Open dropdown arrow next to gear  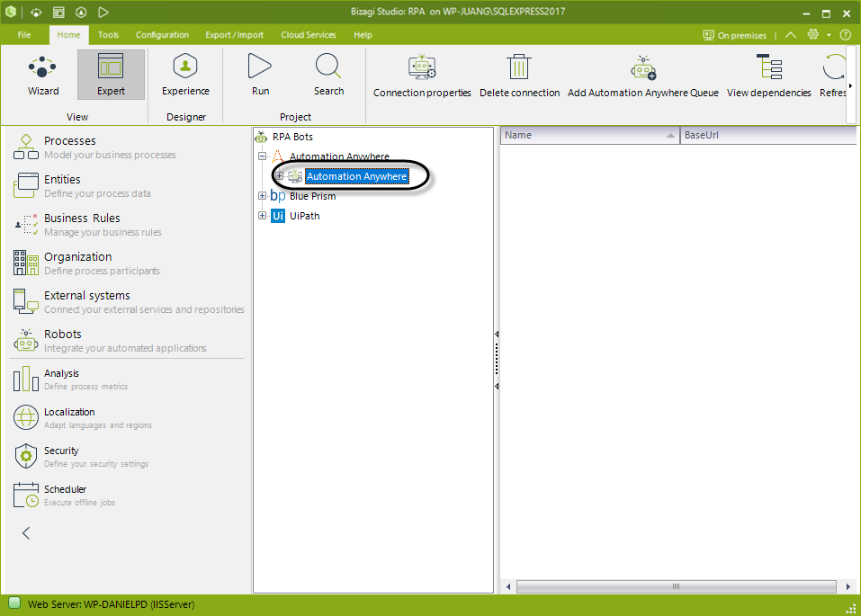pyautogui.click(x=829, y=35)
